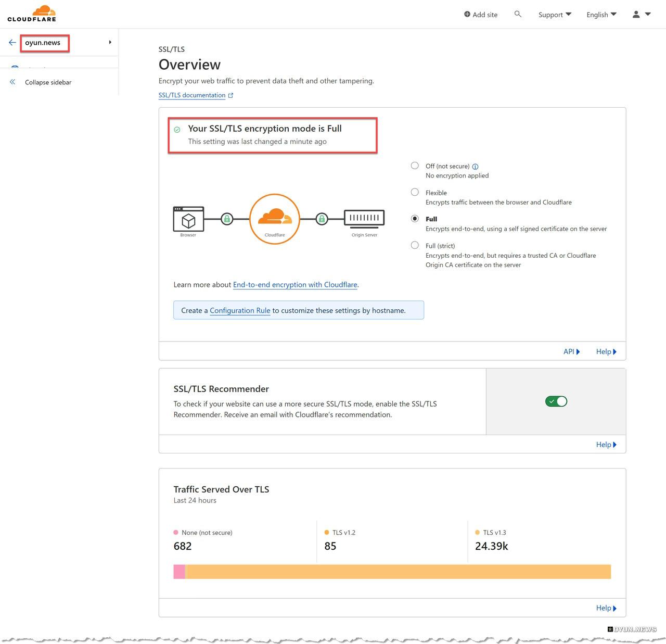The height and width of the screenshot is (644, 666).
Task: Expand the oyun.news site selector arrow
Action: pos(110,42)
